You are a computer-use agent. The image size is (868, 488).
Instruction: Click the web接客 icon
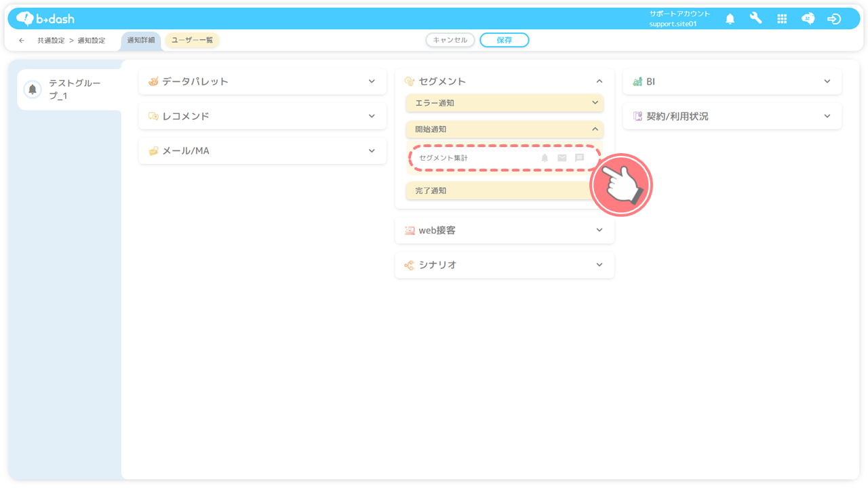410,230
